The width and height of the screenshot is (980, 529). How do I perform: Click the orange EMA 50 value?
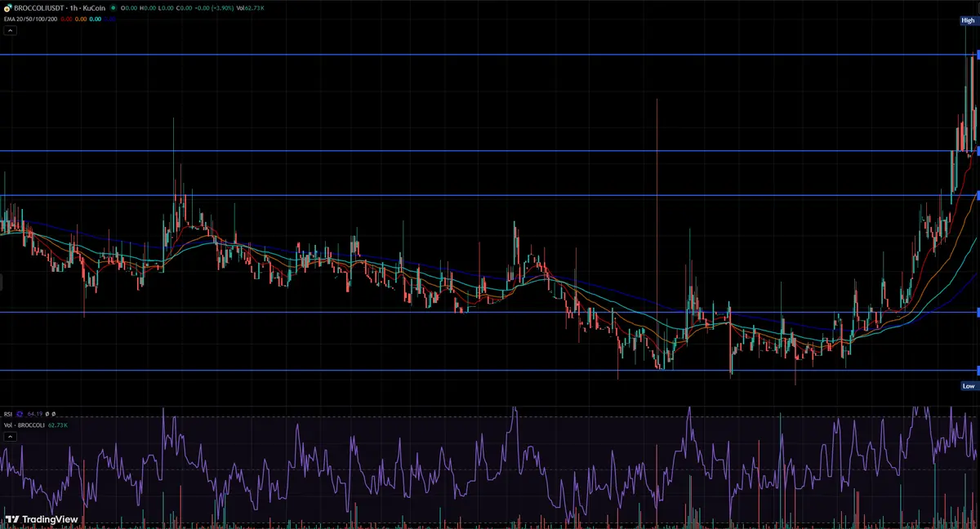81,19
